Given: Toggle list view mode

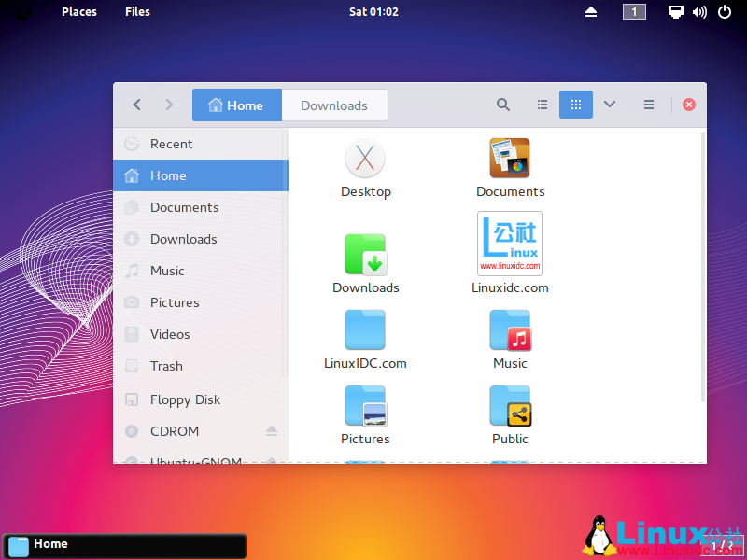Looking at the screenshot, I should click(x=542, y=105).
